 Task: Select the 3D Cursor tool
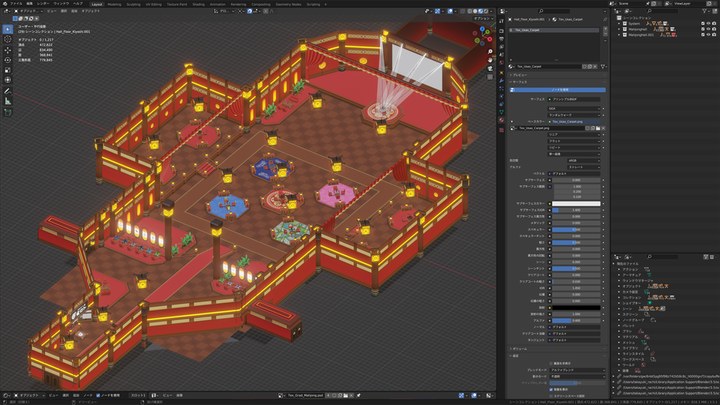click(7, 40)
